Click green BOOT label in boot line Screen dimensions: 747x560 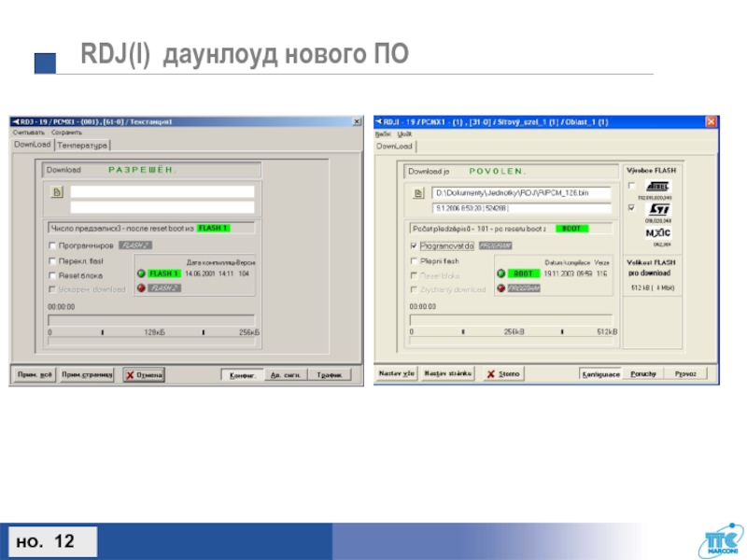coord(572,229)
